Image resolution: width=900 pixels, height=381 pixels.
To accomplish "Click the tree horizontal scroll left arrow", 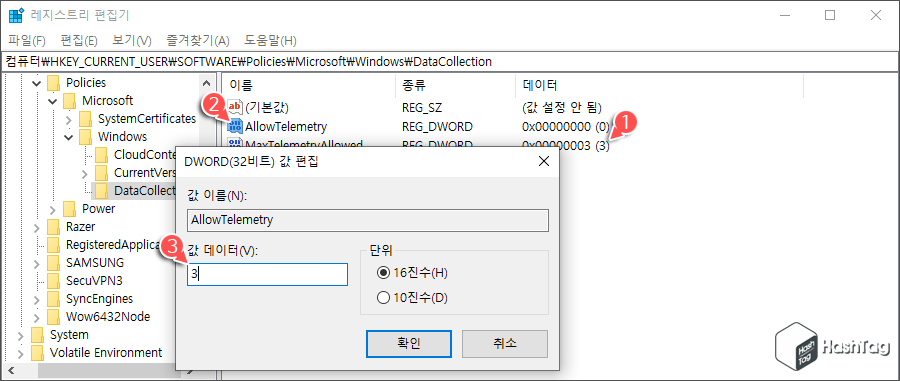I will [x=11, y=370].
